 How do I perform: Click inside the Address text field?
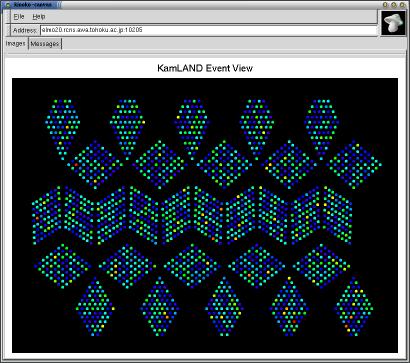click(x=209, y=30)
